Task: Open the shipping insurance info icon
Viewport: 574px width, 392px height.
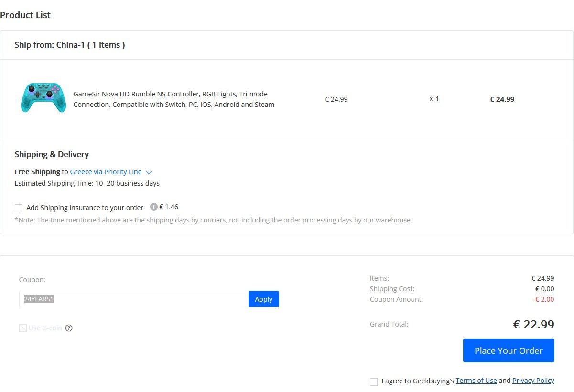Action: [153, 207]
